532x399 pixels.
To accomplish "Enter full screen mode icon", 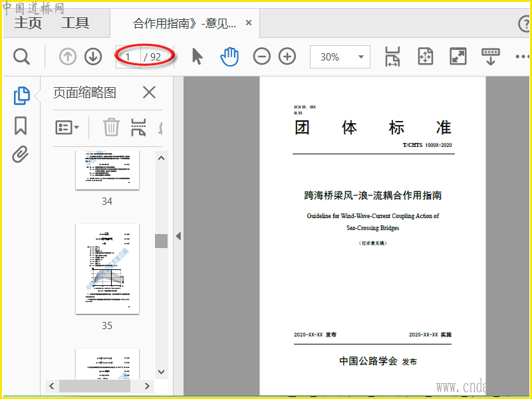I will (x=458, y=57).
